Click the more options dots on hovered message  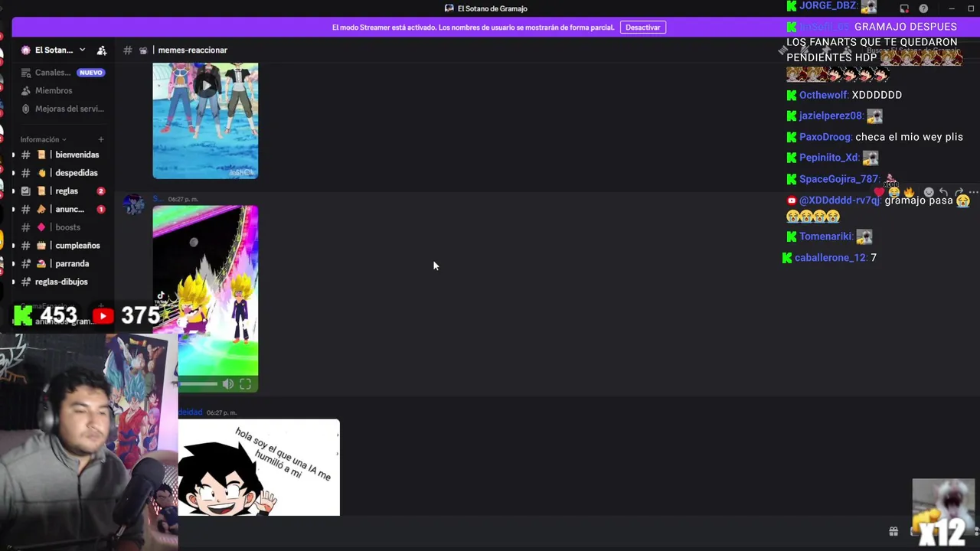(x=973, y=193)
